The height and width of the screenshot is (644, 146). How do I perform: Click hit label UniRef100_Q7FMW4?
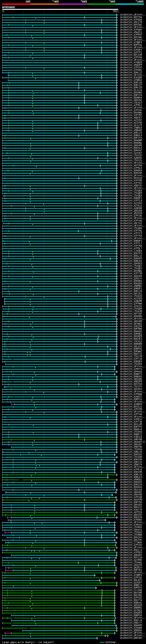(131, 304)
